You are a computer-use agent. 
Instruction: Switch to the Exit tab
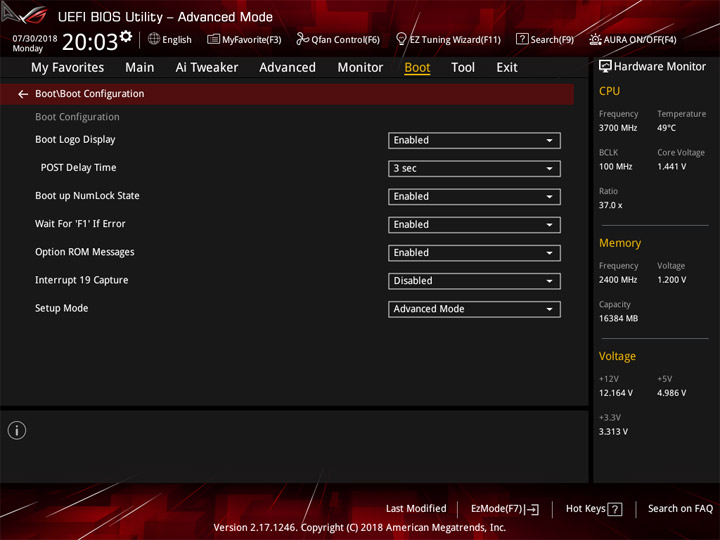[507, 68]
